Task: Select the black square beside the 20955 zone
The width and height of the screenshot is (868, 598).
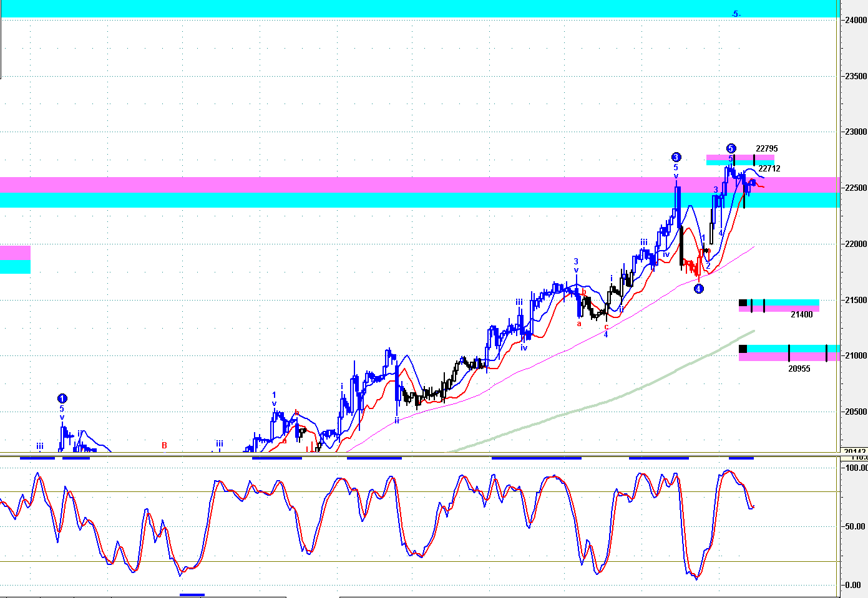Action: (743, 349)
